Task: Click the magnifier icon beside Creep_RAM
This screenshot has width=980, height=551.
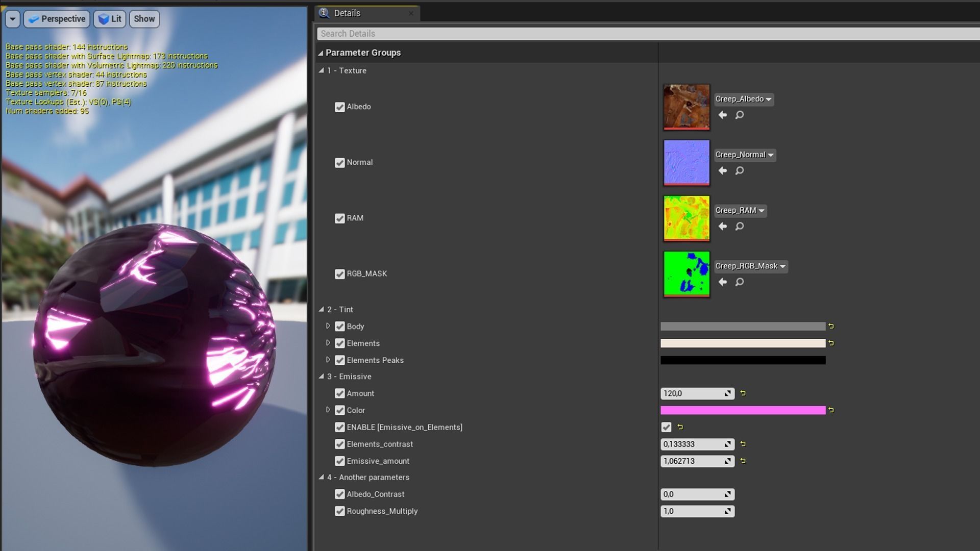Action: pos(739,227)
